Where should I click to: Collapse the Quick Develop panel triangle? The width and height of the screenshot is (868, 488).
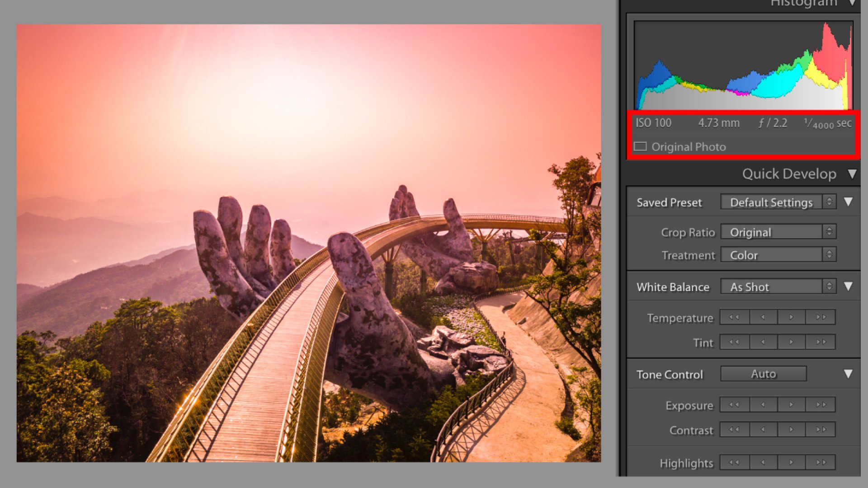click(852, 174)
